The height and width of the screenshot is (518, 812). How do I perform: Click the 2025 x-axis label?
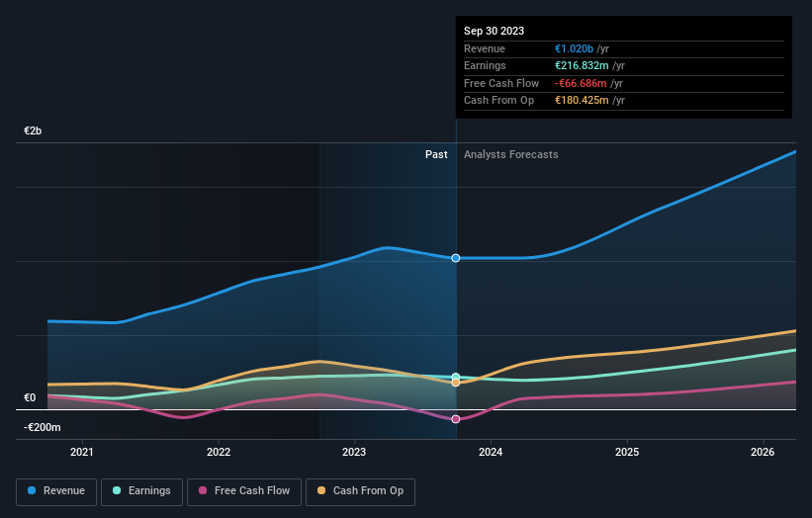pyautogui.click(x=627, y=452)
